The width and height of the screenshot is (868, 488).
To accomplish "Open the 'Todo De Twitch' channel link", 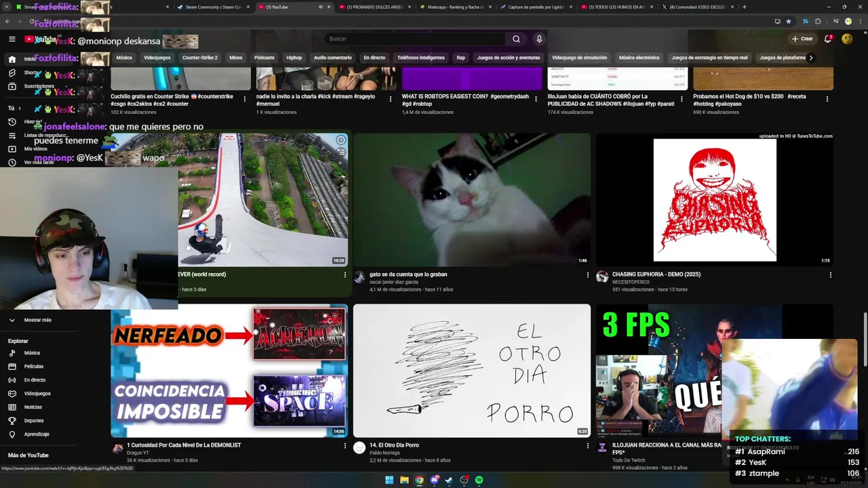I will point(629,460).
